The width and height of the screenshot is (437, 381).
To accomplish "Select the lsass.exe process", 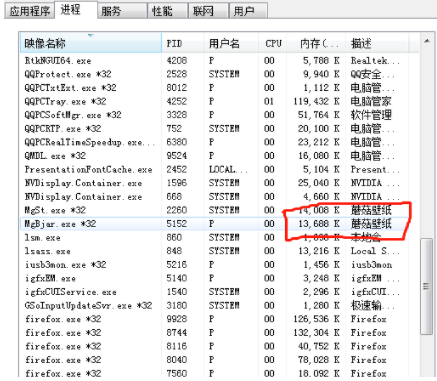I will pos(214,251).
